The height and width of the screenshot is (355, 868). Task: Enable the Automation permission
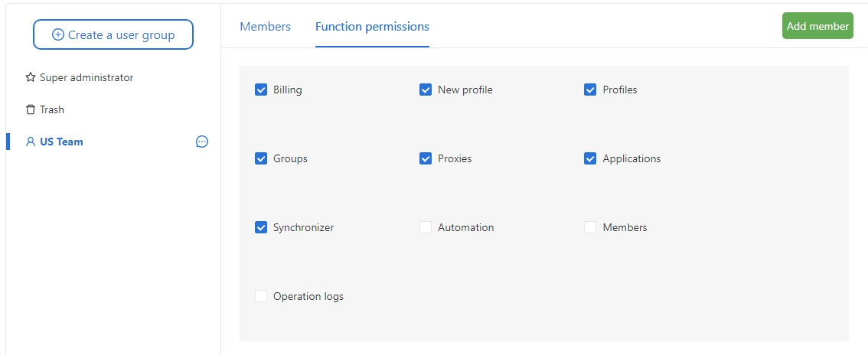(426, 227)
